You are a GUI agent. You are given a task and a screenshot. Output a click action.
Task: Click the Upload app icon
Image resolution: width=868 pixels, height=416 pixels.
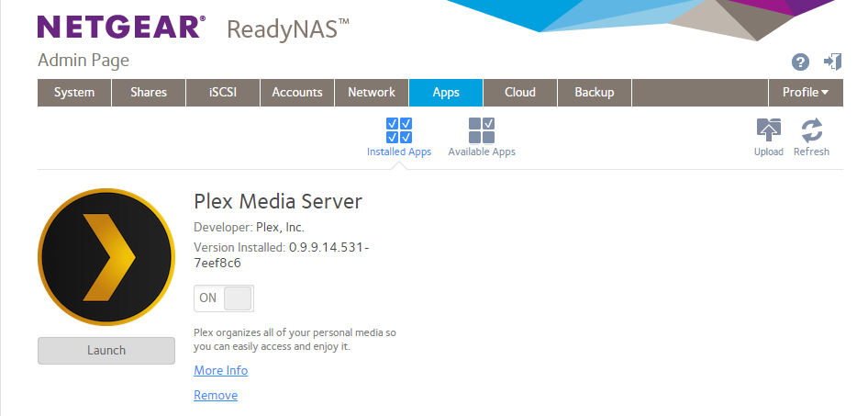tap(768, 130)
